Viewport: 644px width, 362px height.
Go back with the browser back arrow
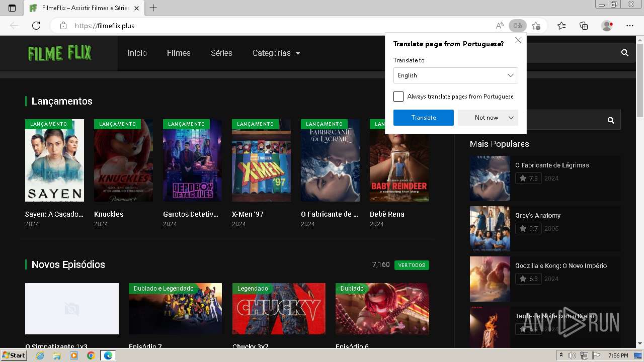point(14,26)
